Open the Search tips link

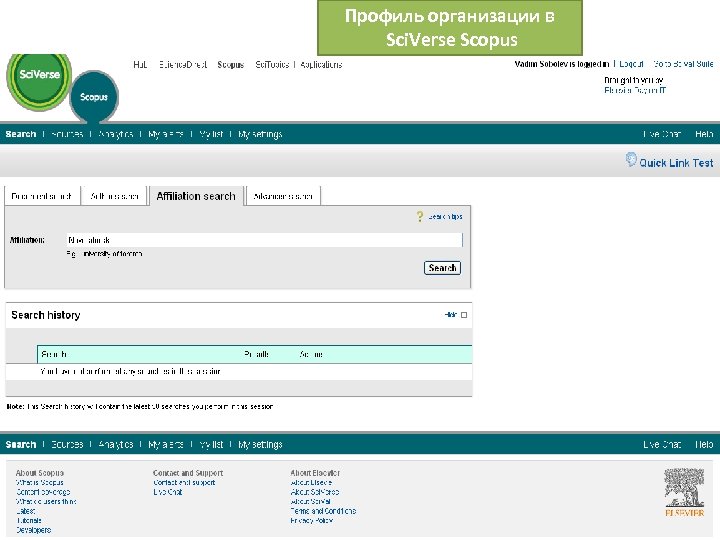445,217
